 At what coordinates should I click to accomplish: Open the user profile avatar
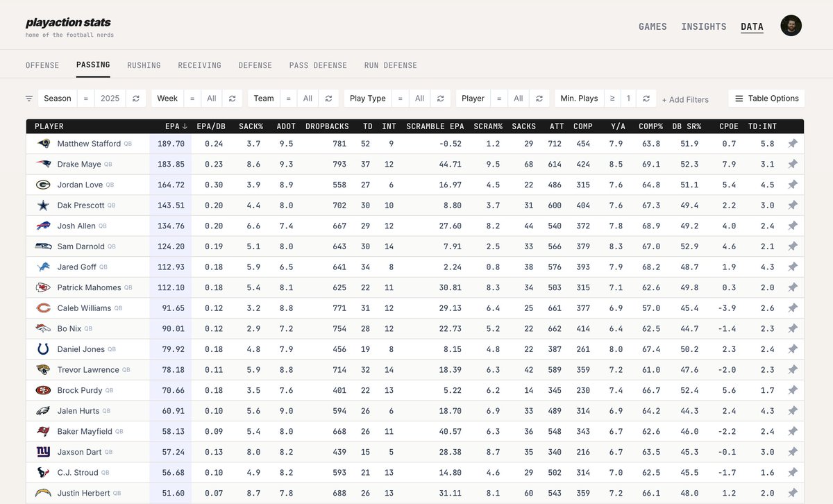point(791,26)
